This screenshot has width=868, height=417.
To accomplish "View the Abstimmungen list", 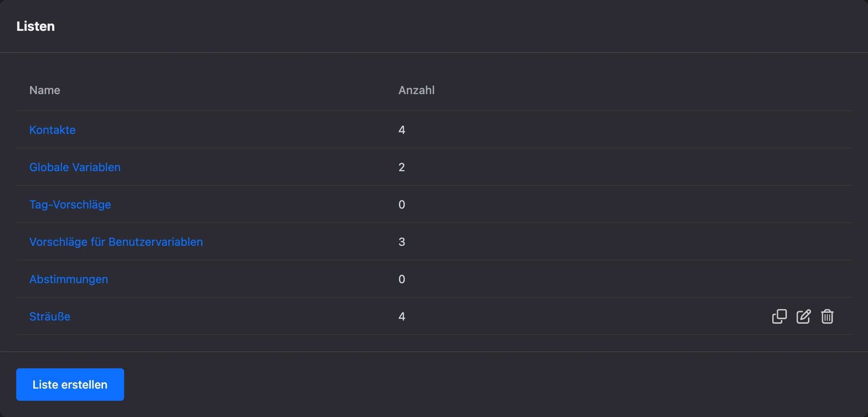I will (x=69, y=279).
